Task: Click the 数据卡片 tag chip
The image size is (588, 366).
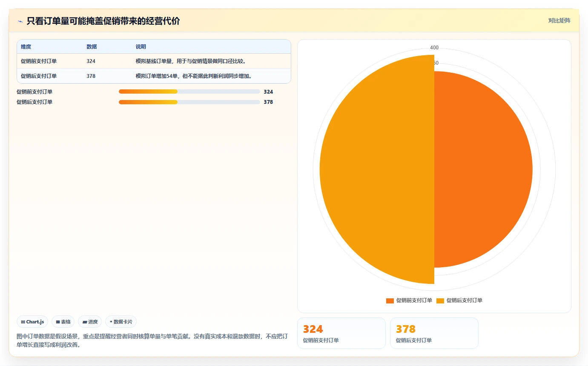Action: click(121, 322)
